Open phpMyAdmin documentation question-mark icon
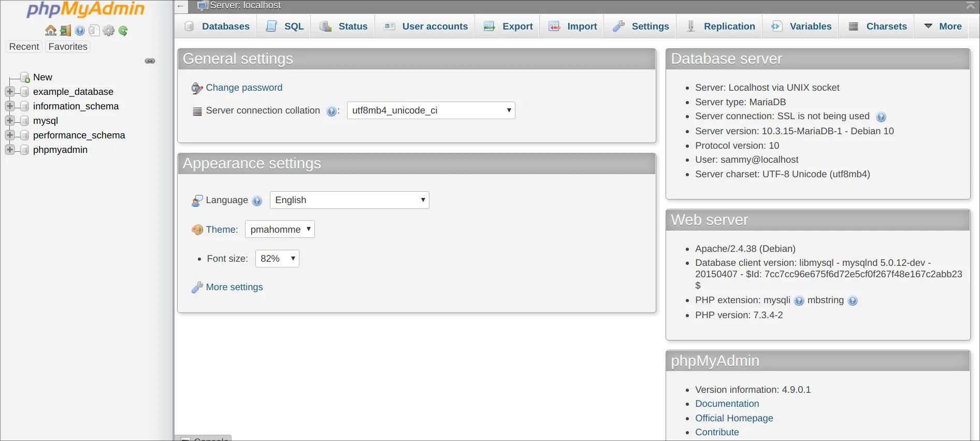 tap(80, 31)
